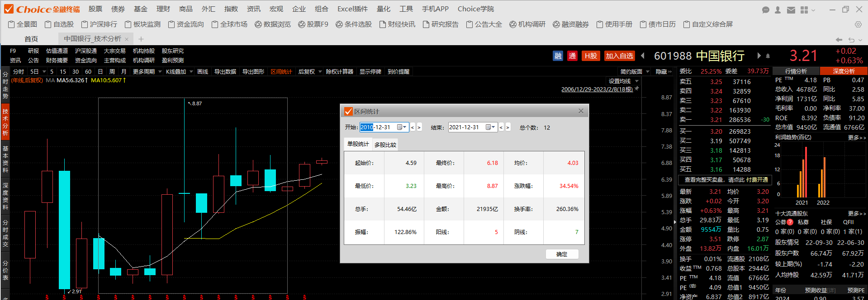Toggle 显示停牌 in chart toolbar
The height and width of the screenshot is (300, 868).
click(370, 71)
